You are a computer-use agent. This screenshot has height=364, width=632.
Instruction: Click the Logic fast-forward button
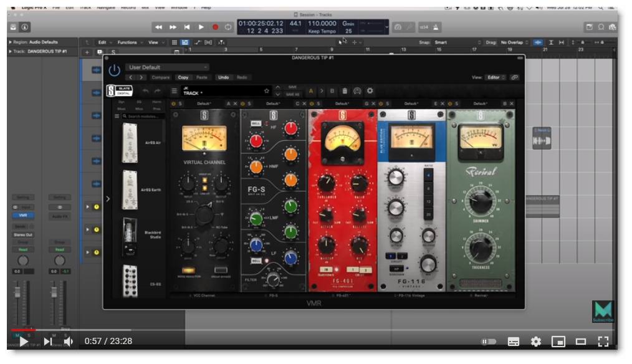click(x=173, y=27)
